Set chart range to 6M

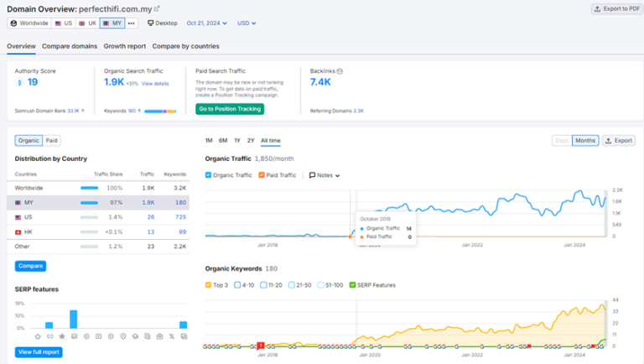pyautogui.click(x=223, y=141)
